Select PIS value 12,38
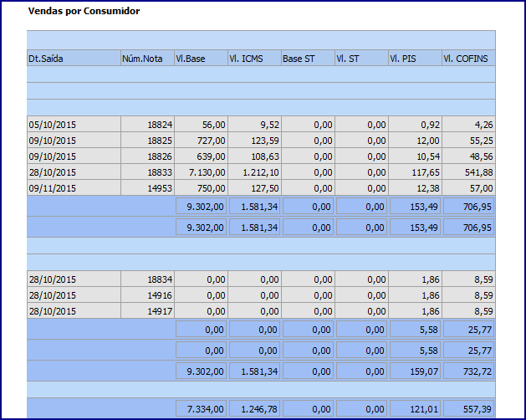The width and height of the screenshot is (526, 420). pos(415,188)
